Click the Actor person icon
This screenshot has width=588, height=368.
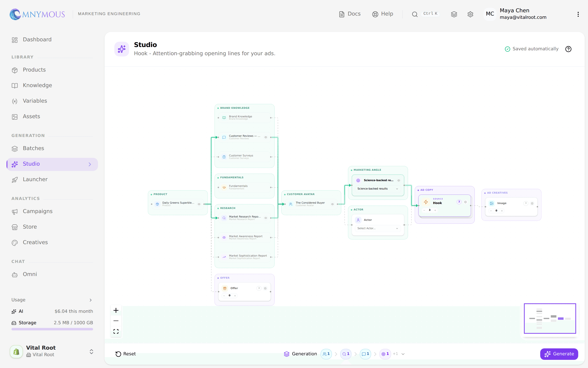click(x=358, y=220)
